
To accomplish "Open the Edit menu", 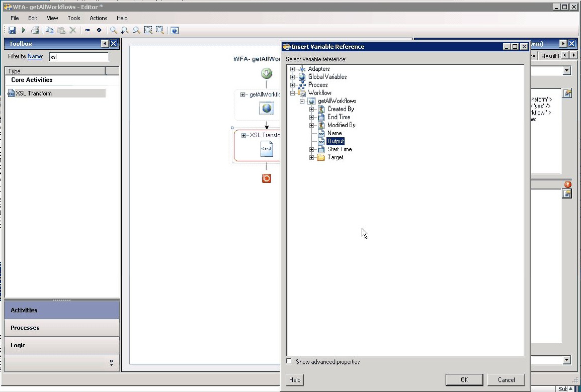I will [33, 18].
